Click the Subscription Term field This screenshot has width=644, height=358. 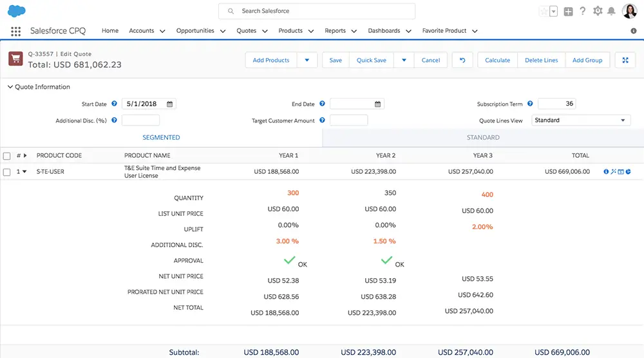tap(556, 104)
